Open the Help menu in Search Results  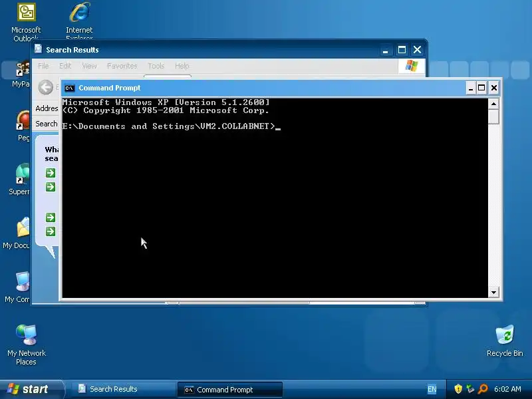click(182, 66)
